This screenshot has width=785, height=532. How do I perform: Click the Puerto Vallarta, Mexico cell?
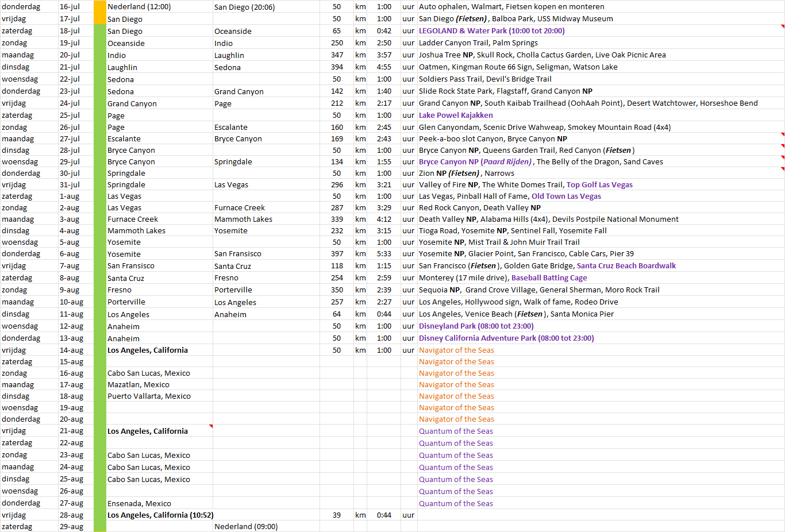tap(149, 396)
